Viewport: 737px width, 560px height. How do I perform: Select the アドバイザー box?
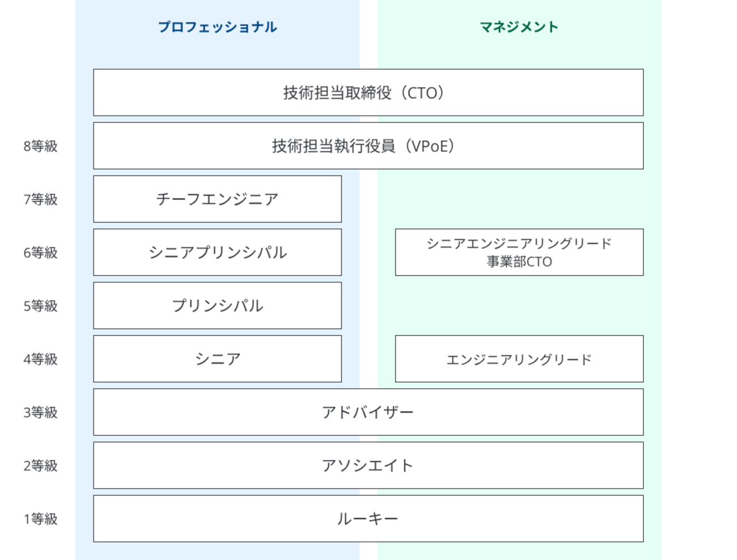[x=369, y=412]
